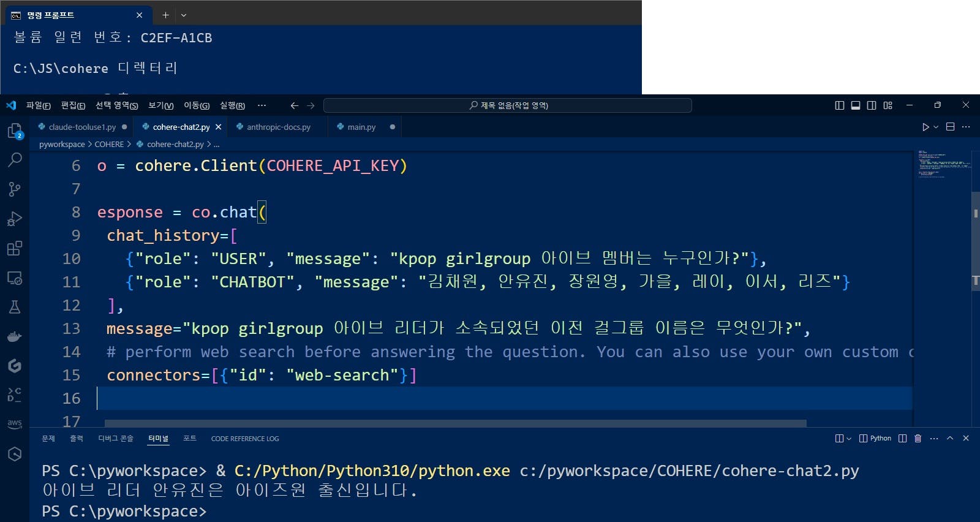Maximize the panel with the chevron up
Viewport: 980px width, 522px height.
pyautogui.click(x=950, y=438)
